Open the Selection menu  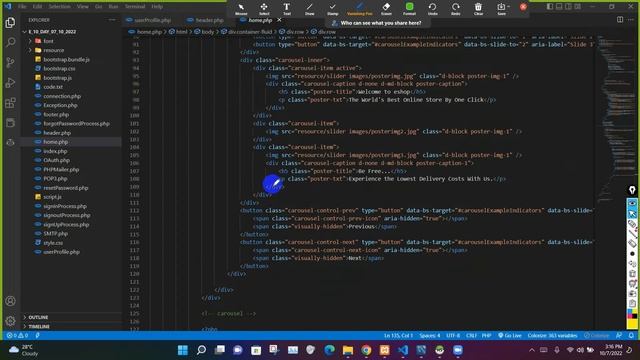click(60, 7)
